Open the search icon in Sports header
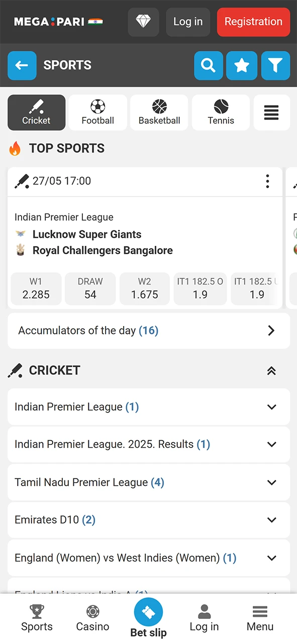297x644 pixels. [208, 65]
